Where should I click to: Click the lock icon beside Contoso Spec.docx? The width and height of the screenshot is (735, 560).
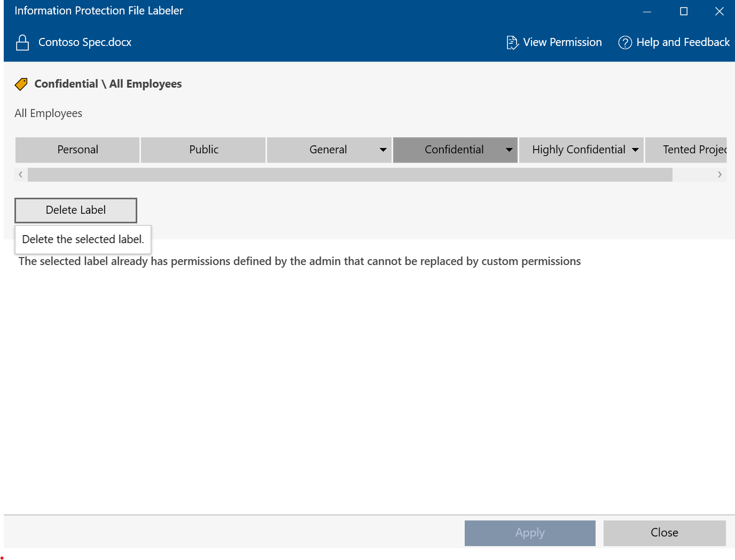tap(22, 42)
